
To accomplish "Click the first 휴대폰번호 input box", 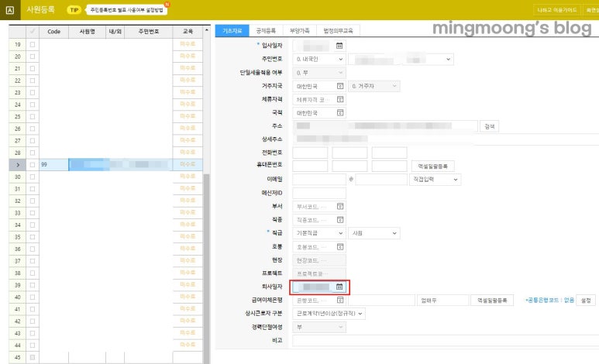I will (x=310, y=167).
